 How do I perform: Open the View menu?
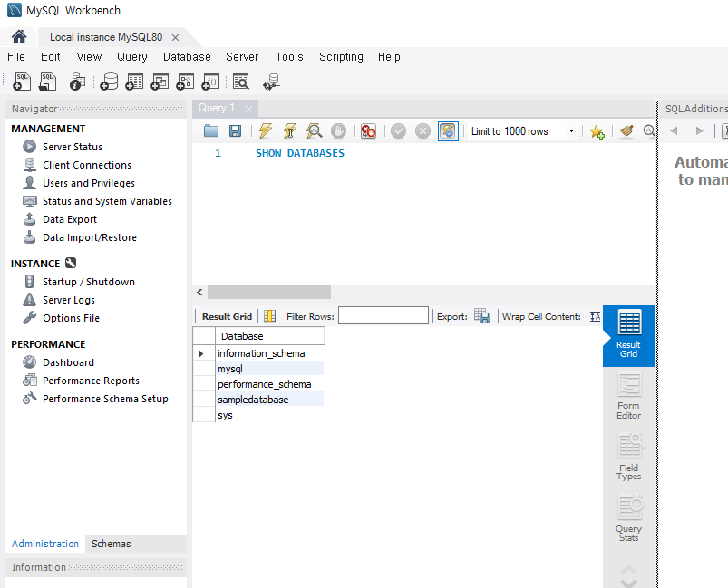[89, 56]
